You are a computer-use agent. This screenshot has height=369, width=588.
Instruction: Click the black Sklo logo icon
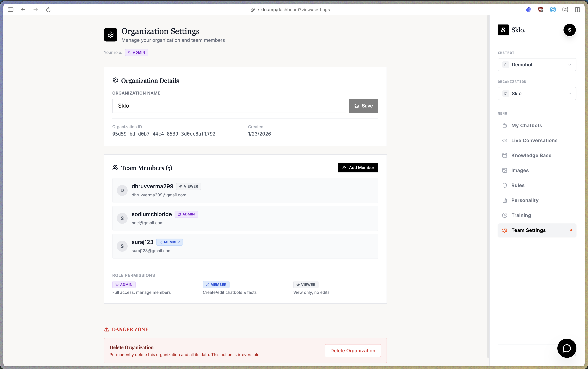(x=503, y=30)
